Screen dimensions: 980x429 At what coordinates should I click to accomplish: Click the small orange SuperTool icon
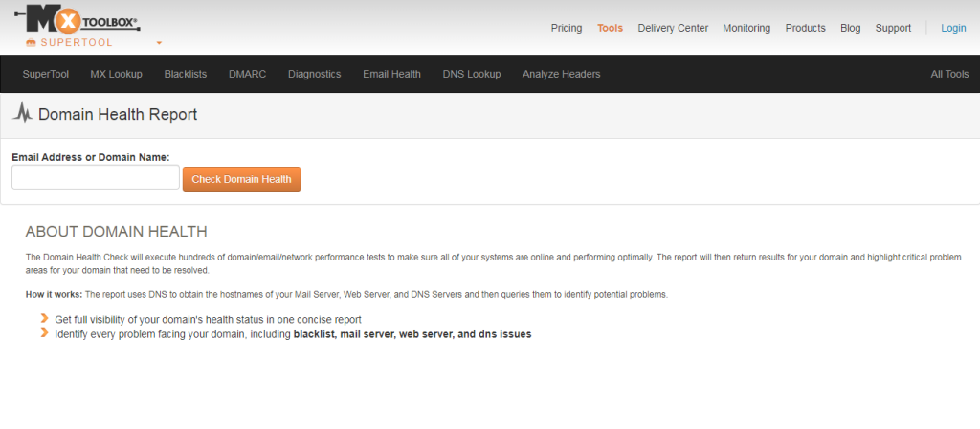(x=31, y=43)
